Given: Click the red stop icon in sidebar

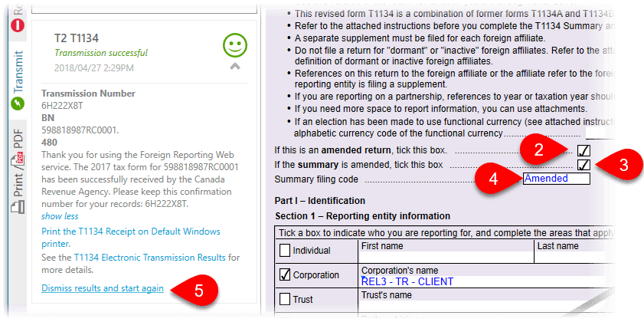Looking at the screenshot, I should pos(18,25).
